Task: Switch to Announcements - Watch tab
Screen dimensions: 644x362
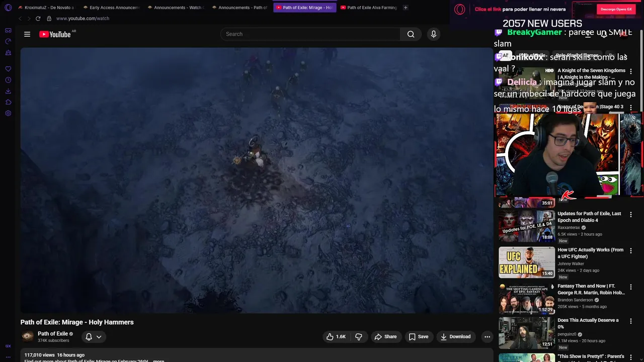Action: (x=175, y=8)
